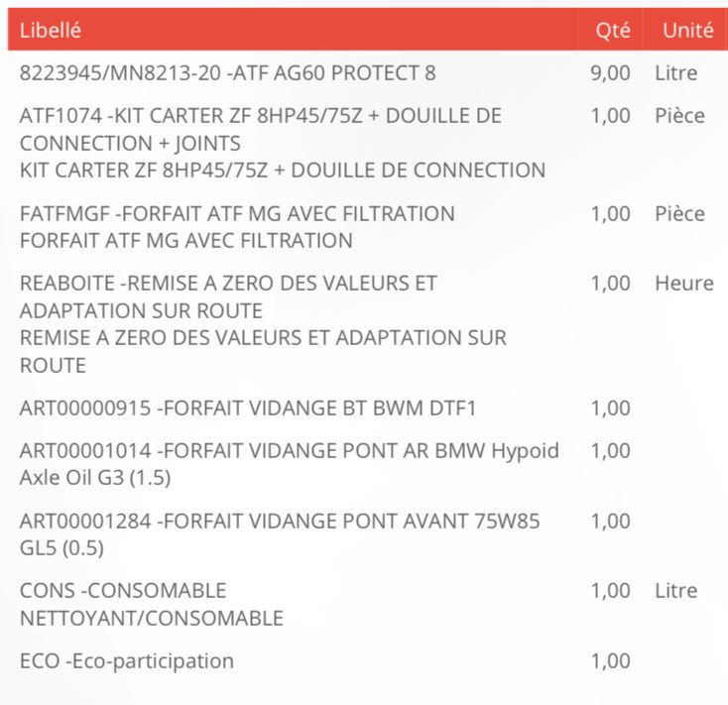Click the 9,00 quantity value
Viewport: 728px width, 705px height.
tap(610, 73)
